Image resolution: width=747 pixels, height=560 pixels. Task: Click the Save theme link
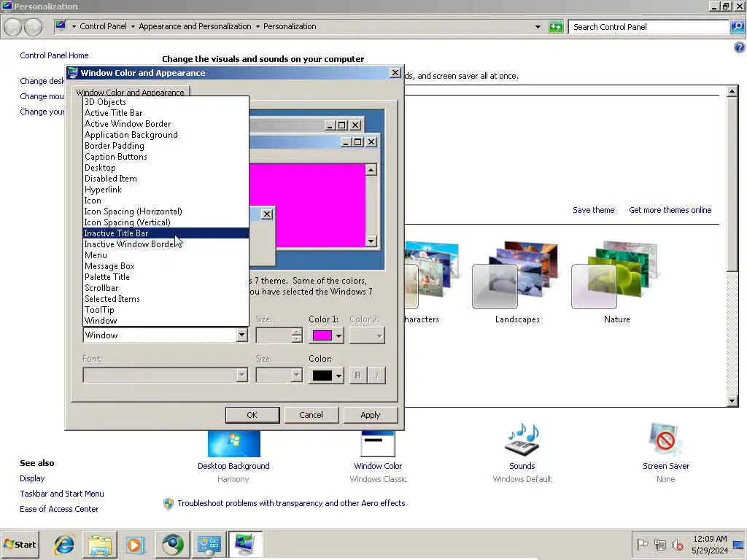593,210
